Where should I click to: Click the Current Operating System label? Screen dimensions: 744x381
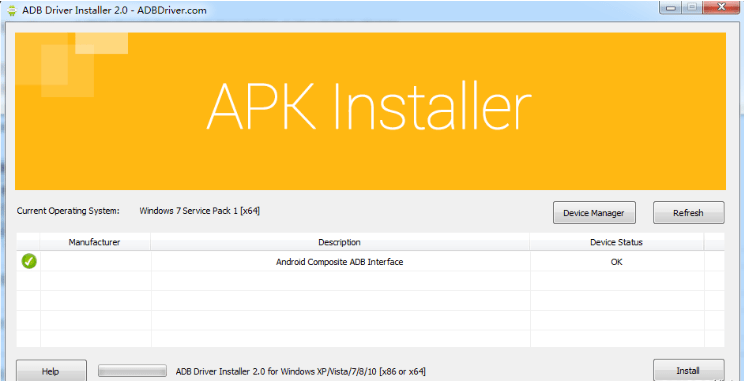[68, 211]
